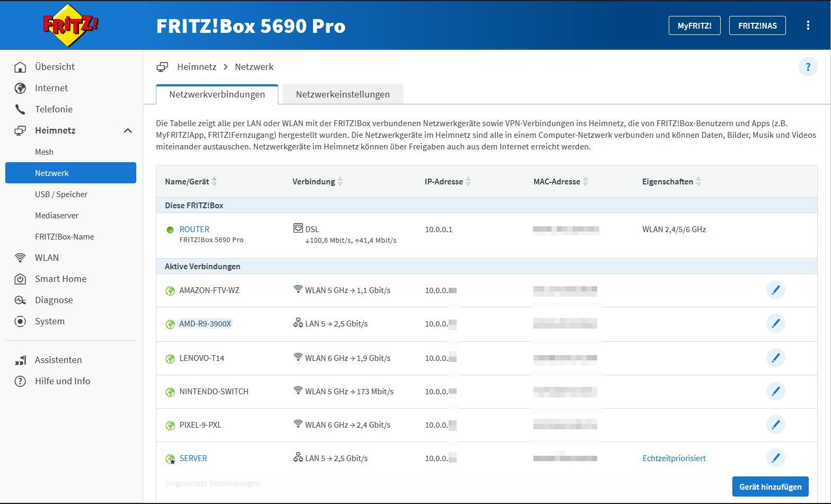
Task: Click the prioritized globe icon beside SERVER
Action: coord(170,459)
